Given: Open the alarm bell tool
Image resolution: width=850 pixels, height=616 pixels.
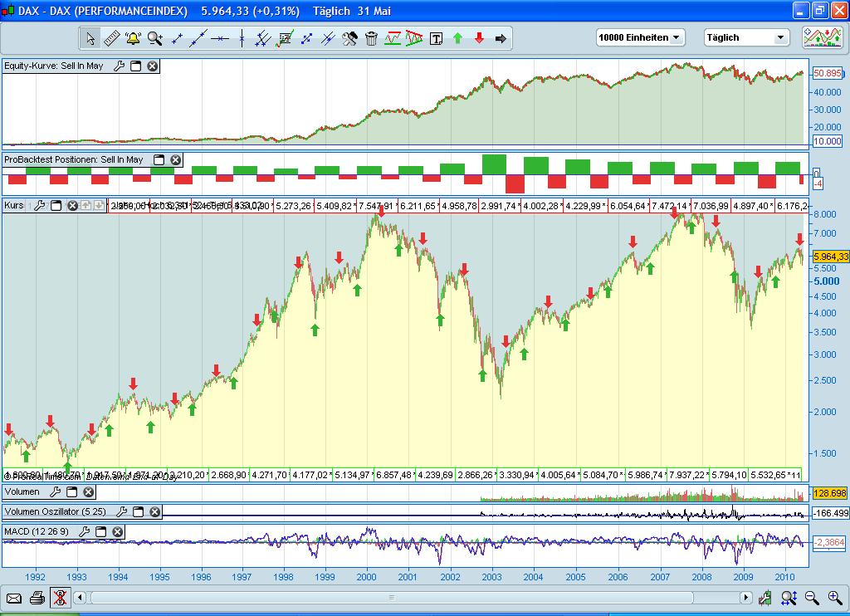Looking at the screenshot, I should 133,38.
